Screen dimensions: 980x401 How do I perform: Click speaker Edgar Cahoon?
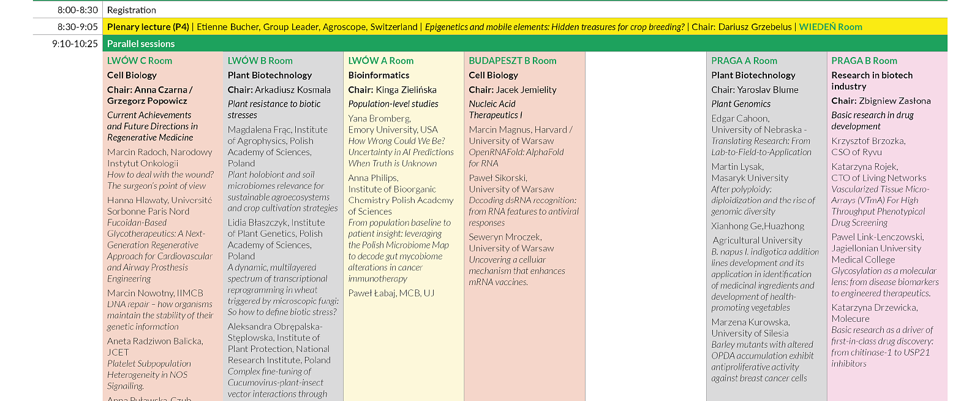click(759, 124)
